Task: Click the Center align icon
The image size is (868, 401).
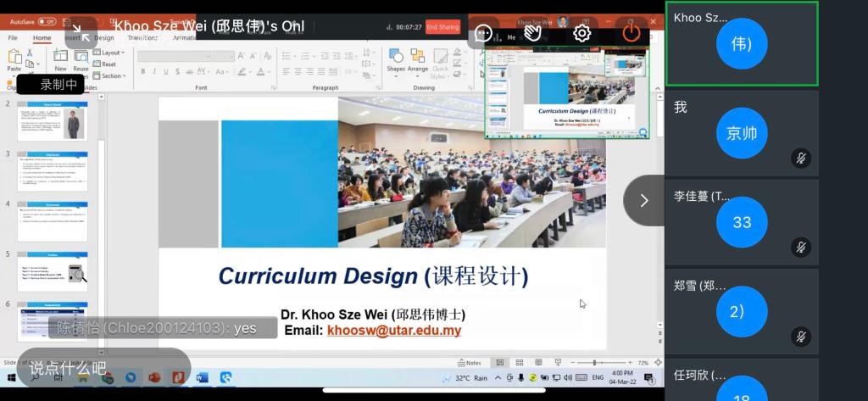Action: tap(298, 71)
